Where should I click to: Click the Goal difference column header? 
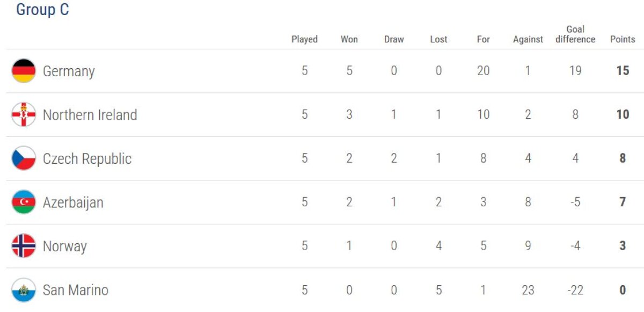tap(575, 34)
